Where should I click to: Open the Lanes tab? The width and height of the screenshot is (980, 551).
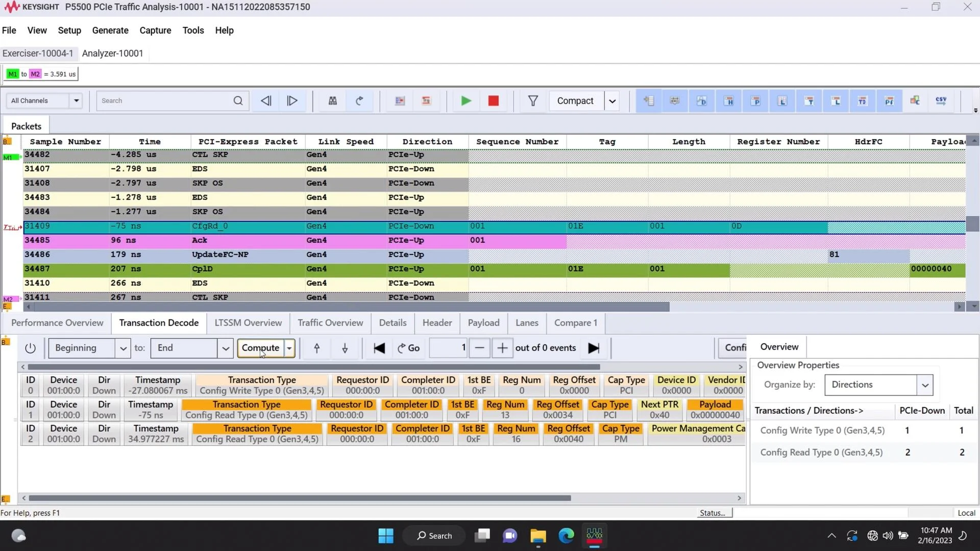527,322
